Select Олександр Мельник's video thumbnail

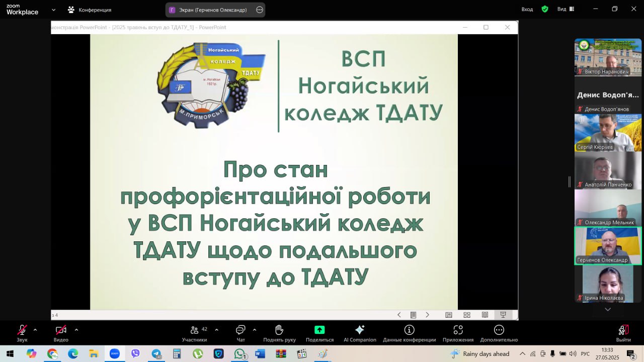pos(608,208)
